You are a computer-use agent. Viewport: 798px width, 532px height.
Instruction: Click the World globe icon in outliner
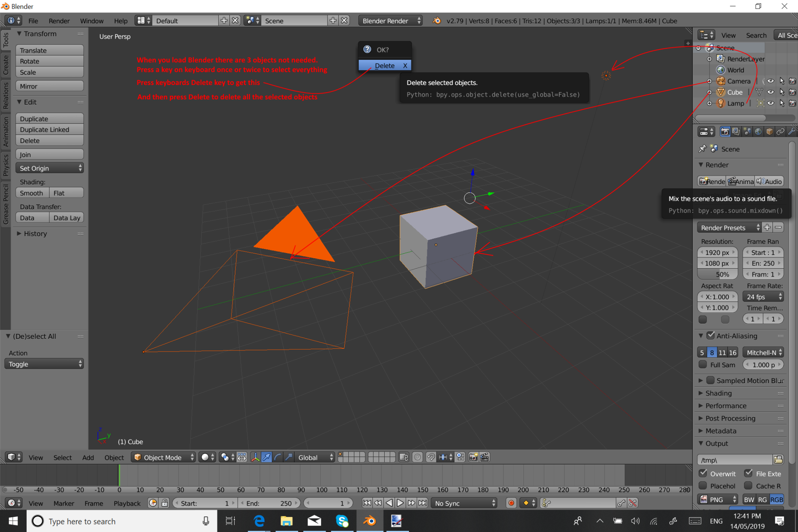tap(721, 70)
